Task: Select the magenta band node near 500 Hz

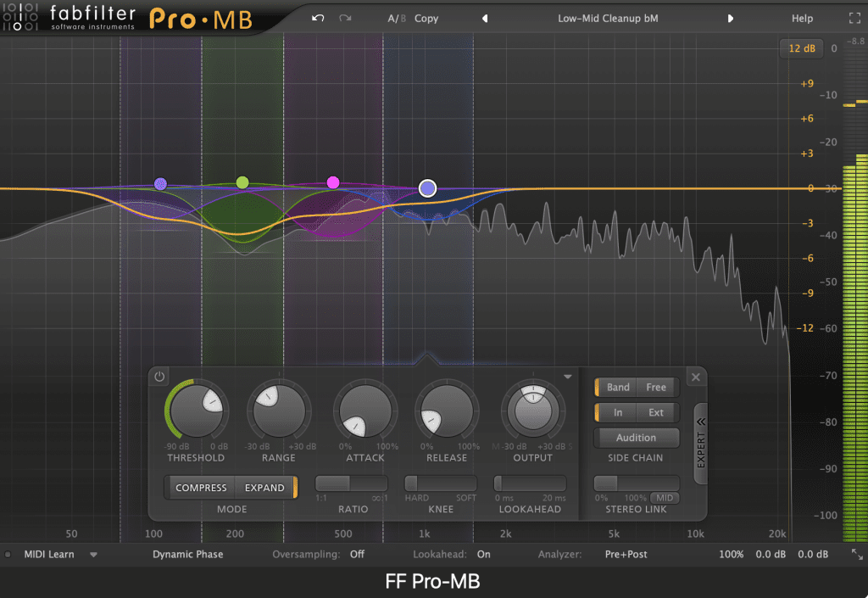Action: (332, 182)
